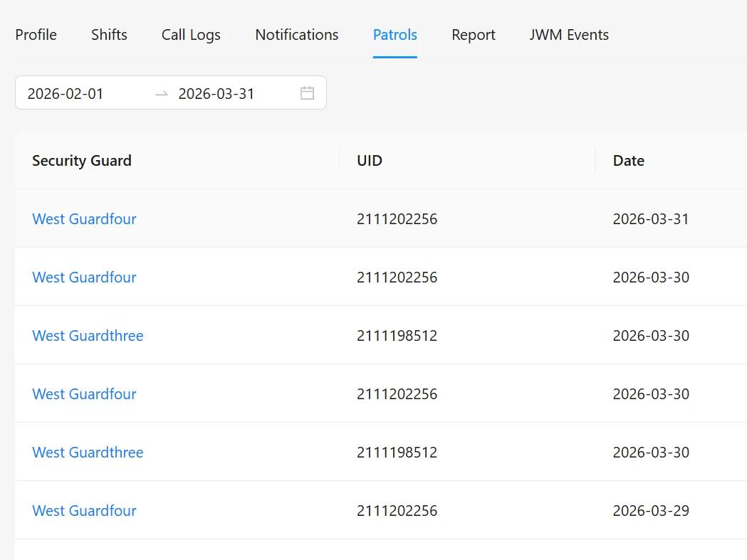This screenshot has width=747, height=560.
Task: Click the active Patrols tab
Action: coord(395,35)
